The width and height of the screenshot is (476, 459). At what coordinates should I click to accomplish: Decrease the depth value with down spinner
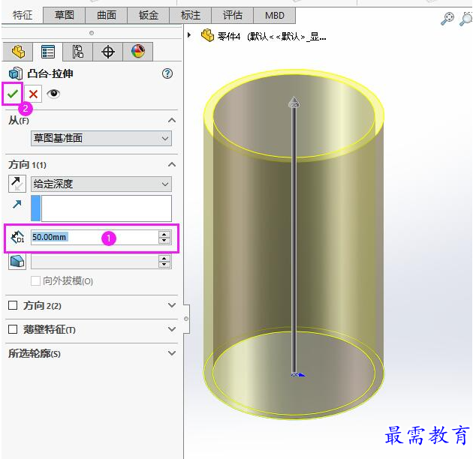point(164,241)
